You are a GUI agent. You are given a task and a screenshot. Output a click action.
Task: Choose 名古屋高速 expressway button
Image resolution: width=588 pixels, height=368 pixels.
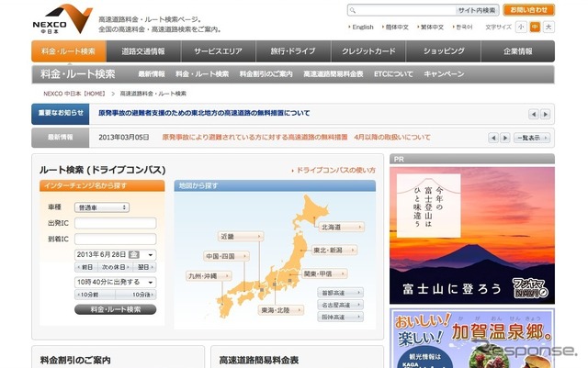pos(341,305)
